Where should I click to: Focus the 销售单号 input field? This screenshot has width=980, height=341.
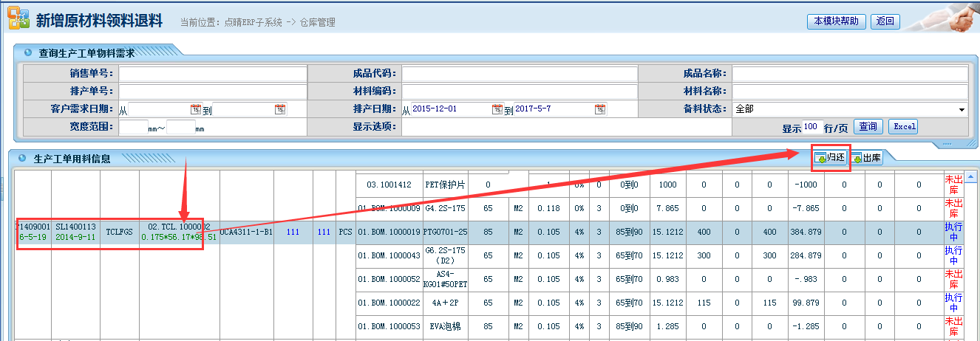[213, 74]
